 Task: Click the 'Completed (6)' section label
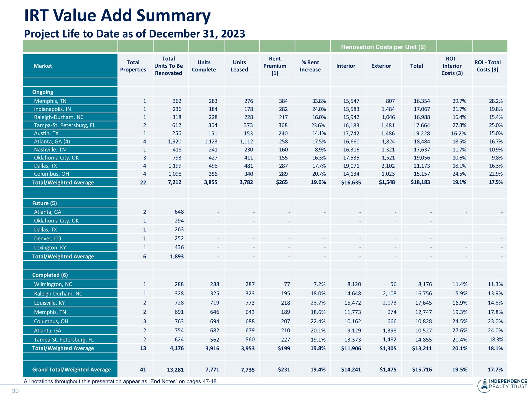coord(50,275)
